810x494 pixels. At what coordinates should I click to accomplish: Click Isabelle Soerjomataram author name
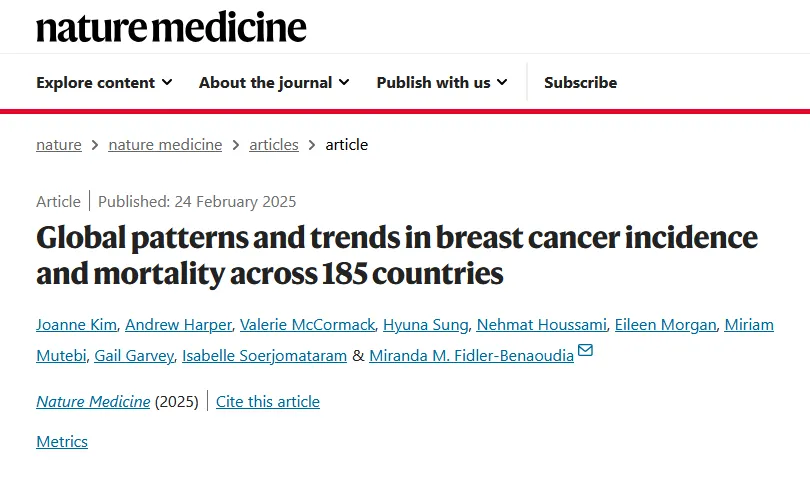(x=264, y=356)
